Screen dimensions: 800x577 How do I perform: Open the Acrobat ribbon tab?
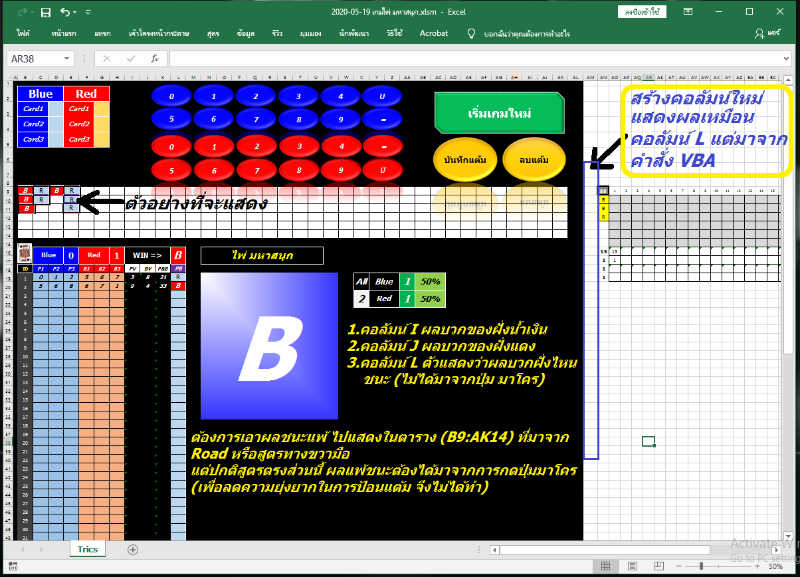point(434,33)
